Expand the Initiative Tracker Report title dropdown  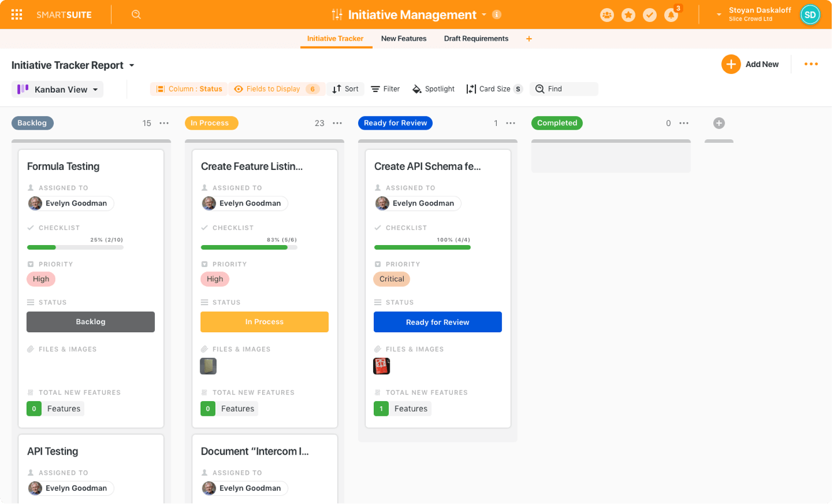click(x=131, y=65)
